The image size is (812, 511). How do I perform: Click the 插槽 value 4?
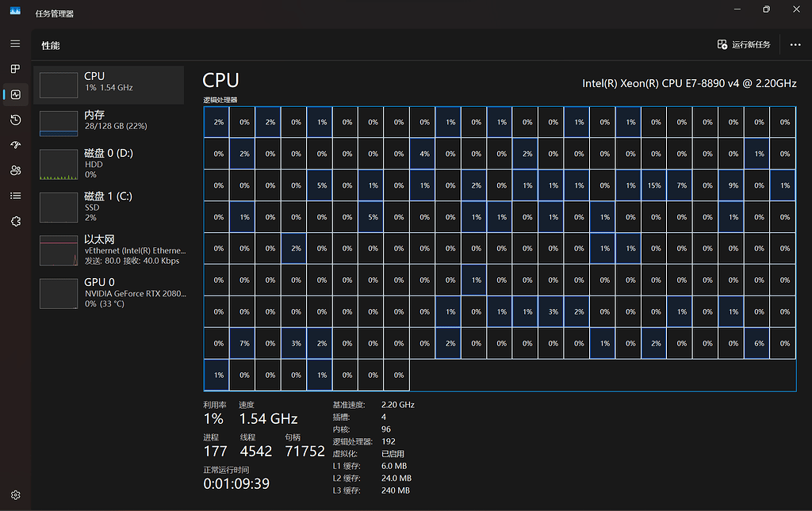384,417
